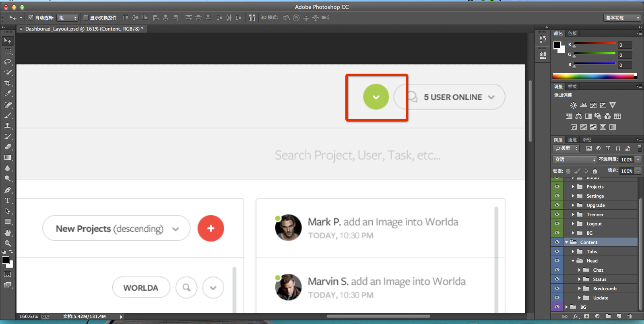Click the foreground color swatch in Color panel

click(557, 45)
